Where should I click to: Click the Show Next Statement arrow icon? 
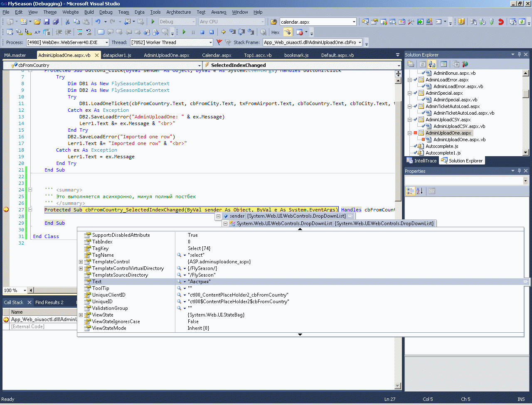224,32
